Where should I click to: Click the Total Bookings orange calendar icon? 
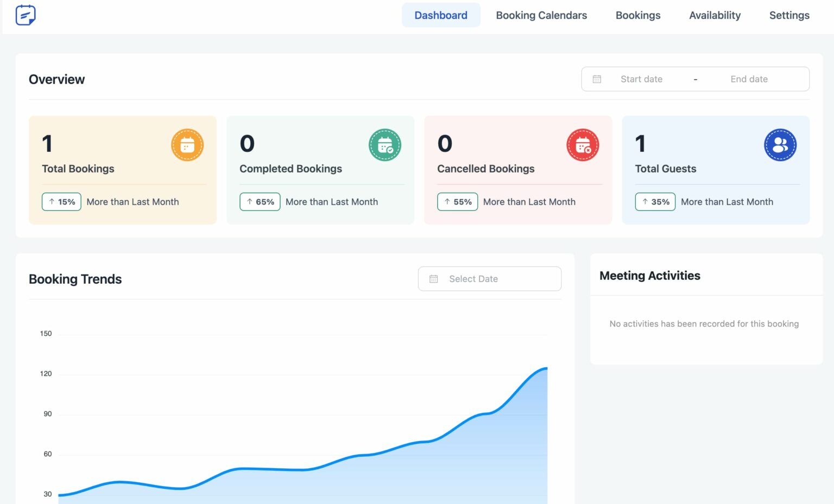(x=187, y=145)
